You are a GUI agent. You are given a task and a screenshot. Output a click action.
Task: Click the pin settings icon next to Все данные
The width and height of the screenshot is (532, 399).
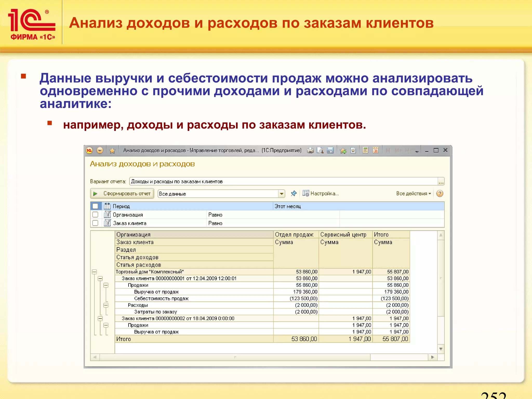[x=294, y=194]
